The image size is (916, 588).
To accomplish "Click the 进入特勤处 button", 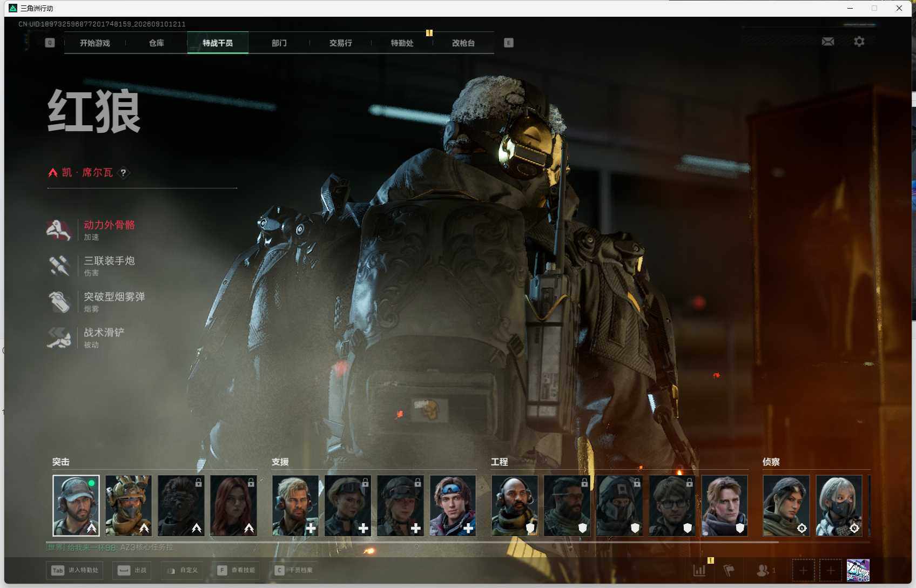I will pyautogui.click(x=76, y=570).
